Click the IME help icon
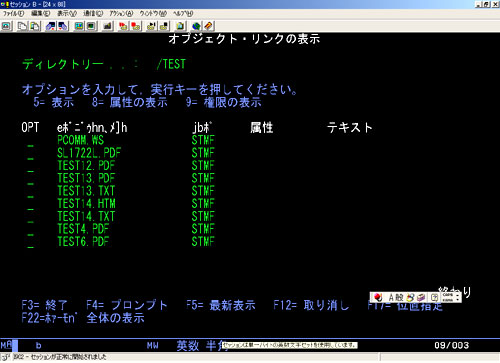This screenshot has width=500, height=363. point(434,297)
